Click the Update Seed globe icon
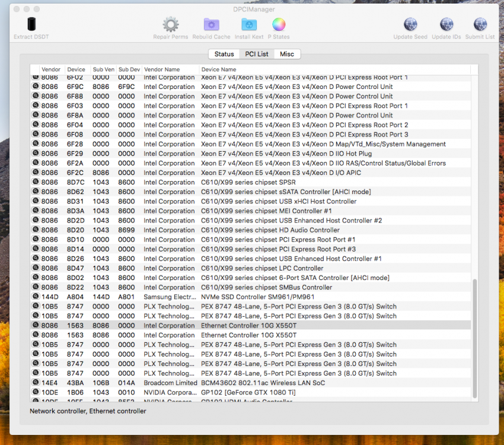Image resolution: width=504 pixels, height=445 pixels. pyautogui.click(x=410, y=24)
